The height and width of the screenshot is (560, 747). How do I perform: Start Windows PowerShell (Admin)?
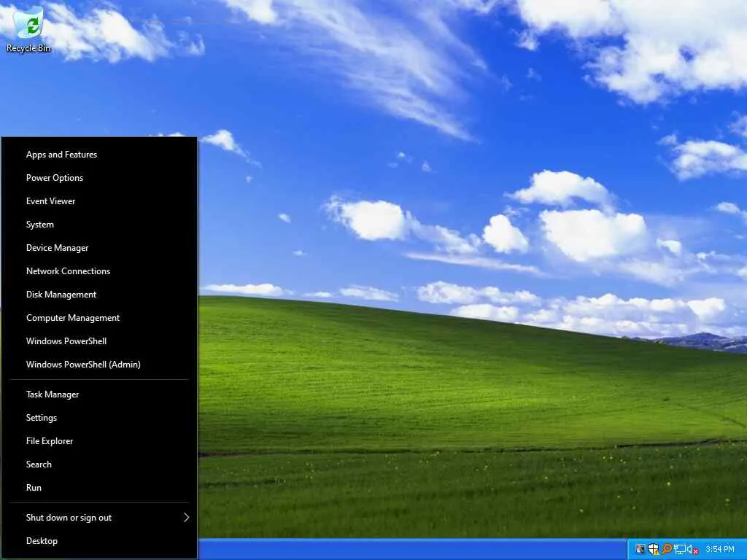99,365
